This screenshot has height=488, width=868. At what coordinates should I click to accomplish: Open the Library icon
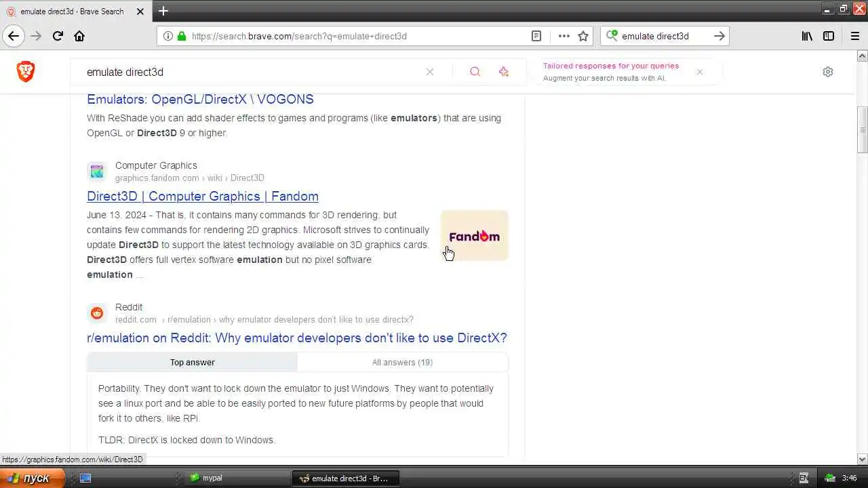(807, 36)
